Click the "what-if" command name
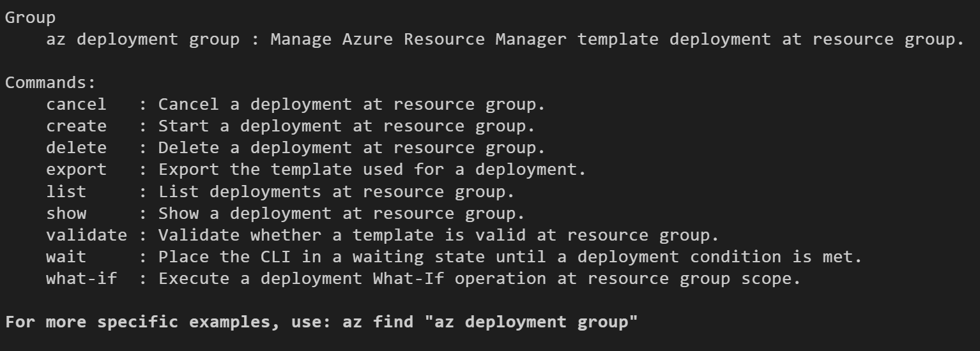This screenshot has height=351, width=980. coord(81,278)
